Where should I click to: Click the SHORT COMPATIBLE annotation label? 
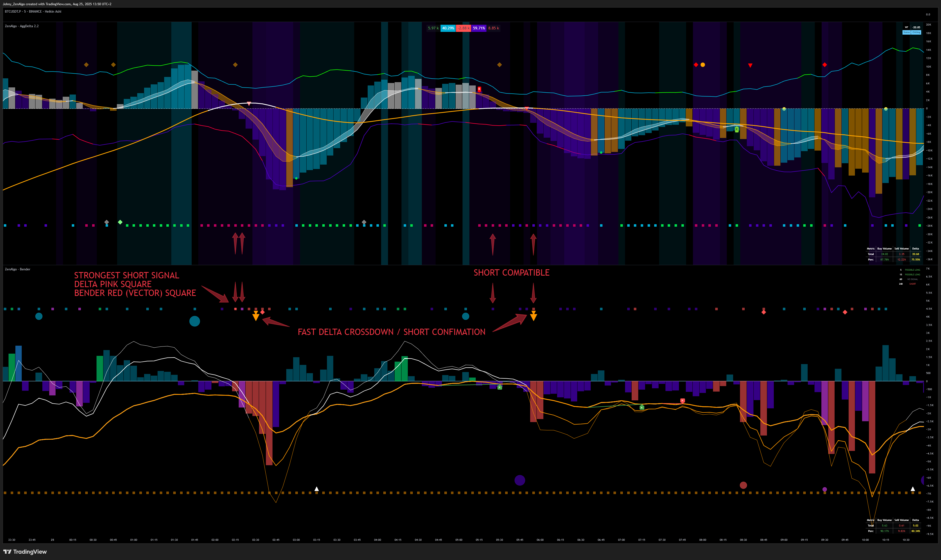(511, 273)
